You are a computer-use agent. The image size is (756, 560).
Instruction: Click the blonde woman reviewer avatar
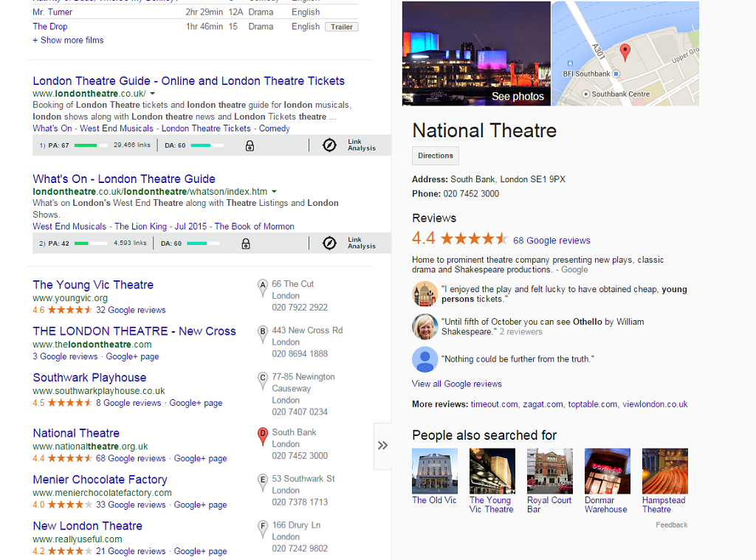coord(425,326)
